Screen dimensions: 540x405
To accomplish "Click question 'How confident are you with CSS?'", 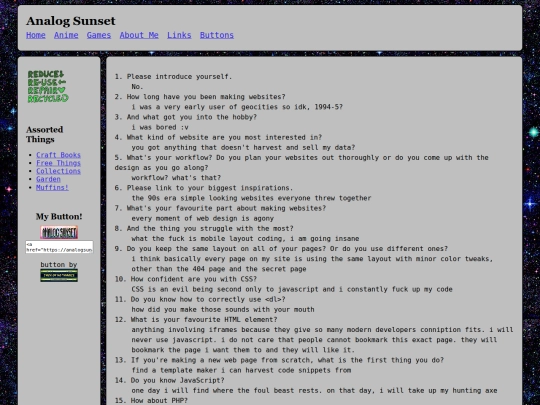I will coord(194,279).
